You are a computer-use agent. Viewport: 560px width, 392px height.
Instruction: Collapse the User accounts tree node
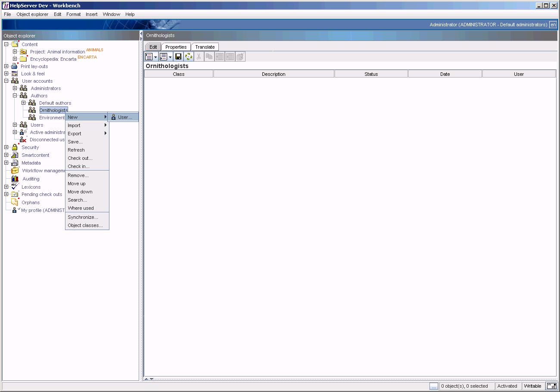pos(6,81)
